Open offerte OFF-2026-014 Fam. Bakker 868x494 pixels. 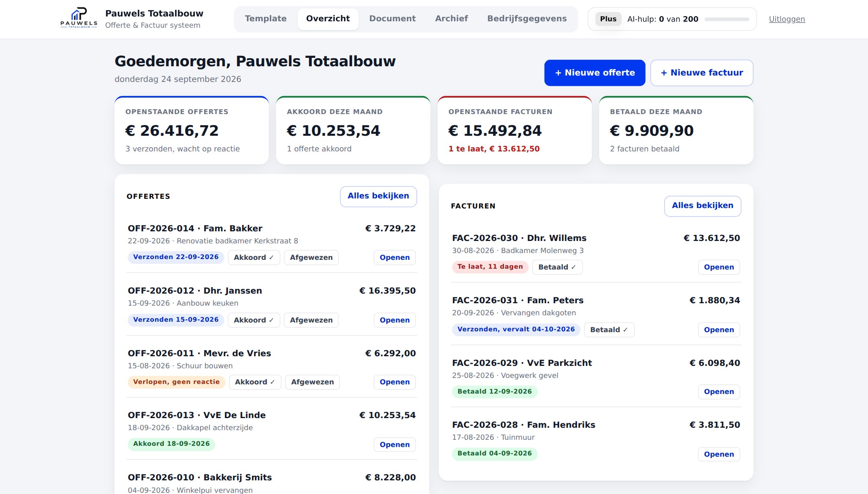coord(395,257)
